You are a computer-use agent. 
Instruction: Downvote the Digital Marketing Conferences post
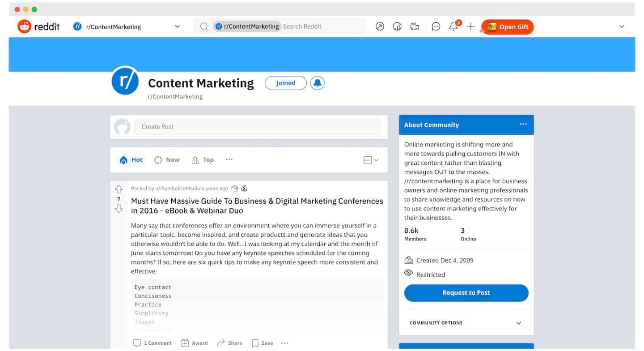[119, 208]
